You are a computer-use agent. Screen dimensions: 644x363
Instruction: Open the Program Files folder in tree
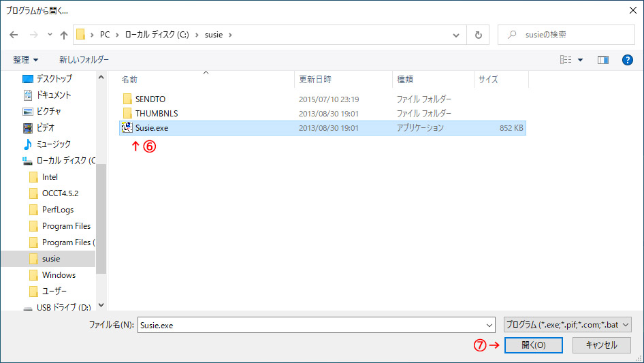coord(66,226)
